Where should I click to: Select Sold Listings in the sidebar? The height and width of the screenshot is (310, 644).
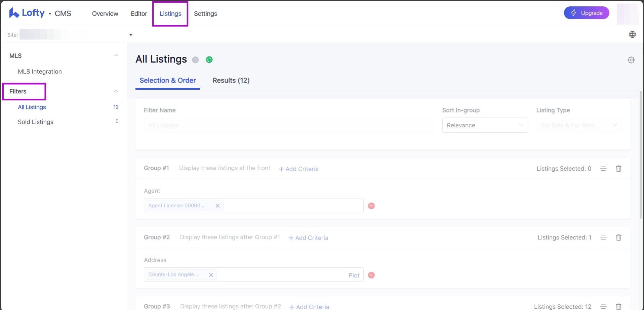36,122
